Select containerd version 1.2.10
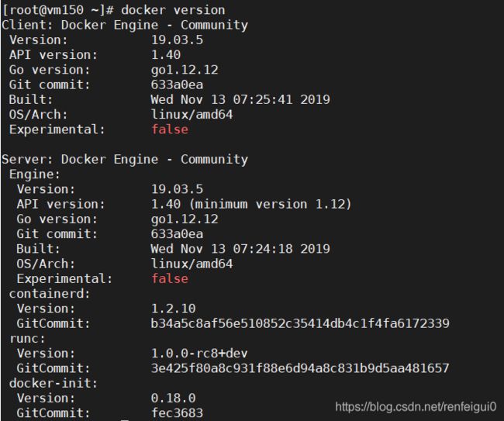 173,309
